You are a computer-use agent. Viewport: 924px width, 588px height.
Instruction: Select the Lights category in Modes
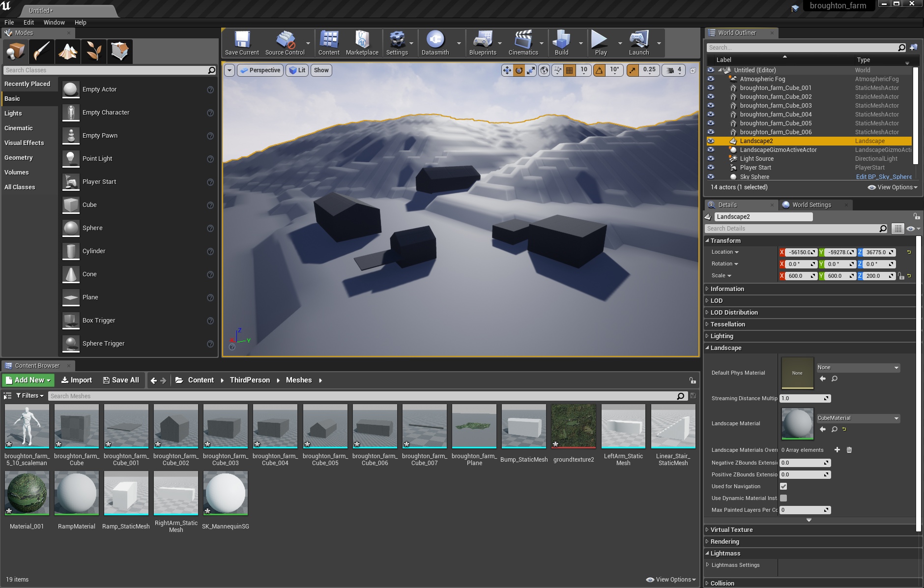pyautogui.click(x=13, y=114)
